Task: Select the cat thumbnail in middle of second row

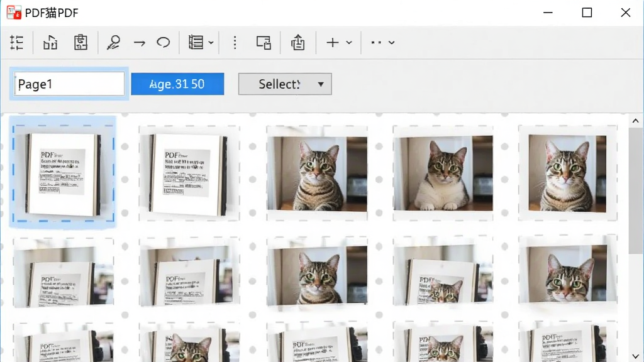Action: pyautogui.click(x=317, y=272)
